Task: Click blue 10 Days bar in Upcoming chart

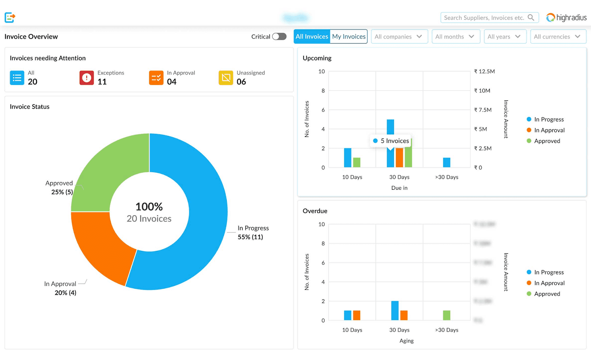Action: click(x=348, y=158)
